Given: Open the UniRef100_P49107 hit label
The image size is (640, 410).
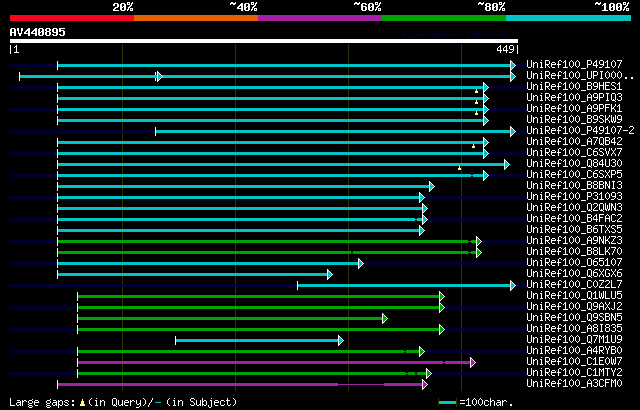Looking at the screenshot, I should 574,64.
